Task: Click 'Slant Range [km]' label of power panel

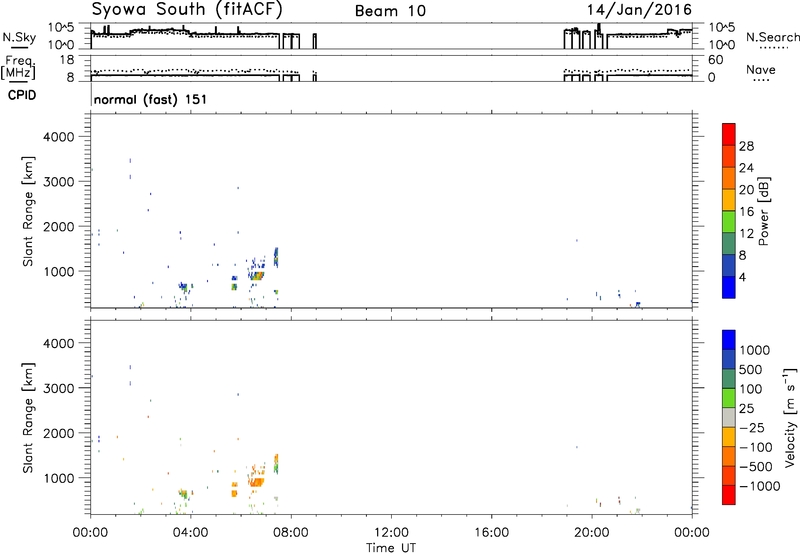Action: coord(28,211)
